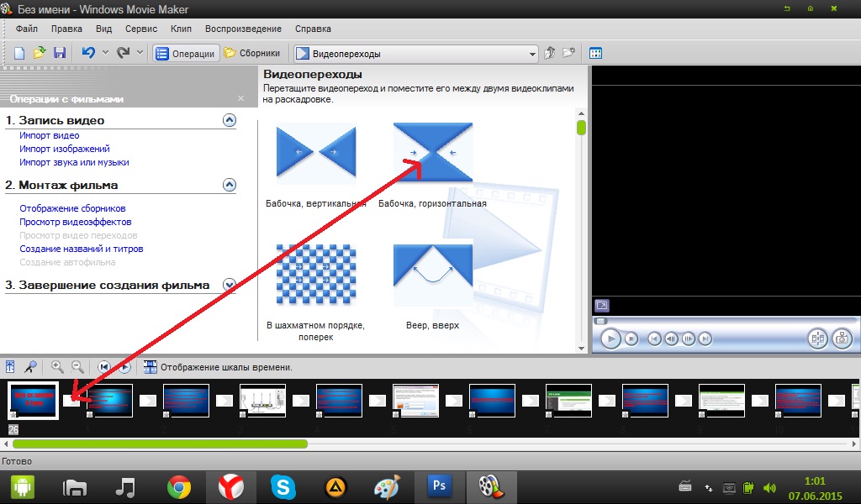
Task: Open the Просмотр видеоэффектов link
Action: pyautogui.click(x=75, y=222)
